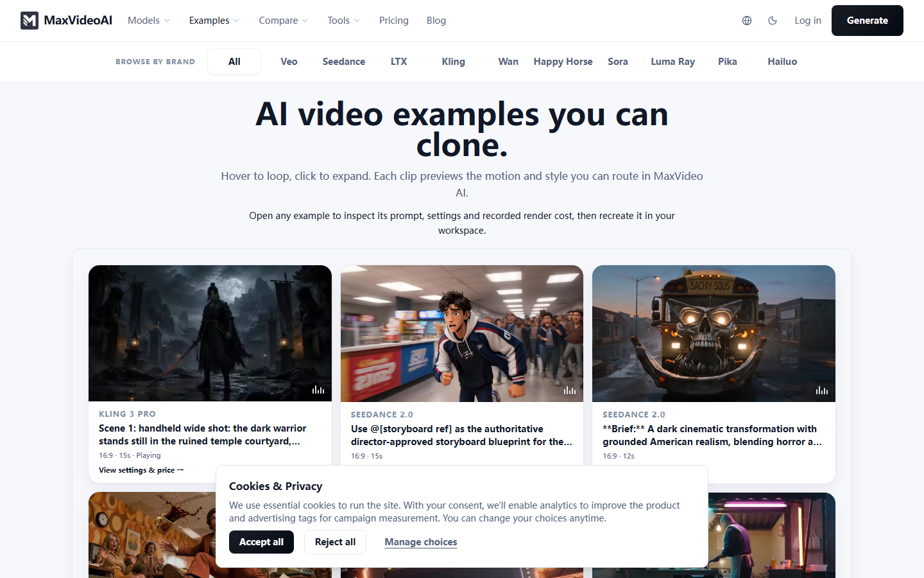Open the Pricing page

tap(394, 21)
